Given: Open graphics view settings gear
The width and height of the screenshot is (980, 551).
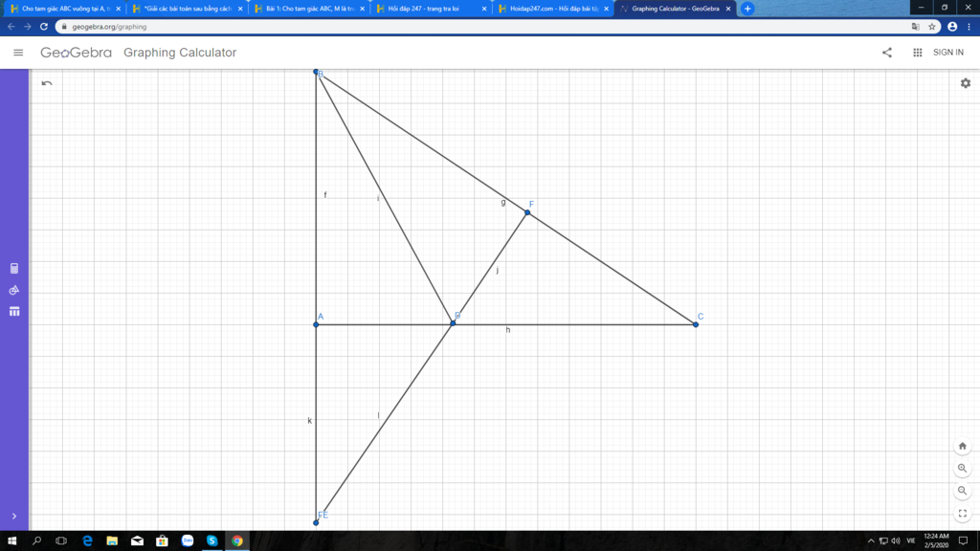Looking at the screenshot, I should [966, 83].
